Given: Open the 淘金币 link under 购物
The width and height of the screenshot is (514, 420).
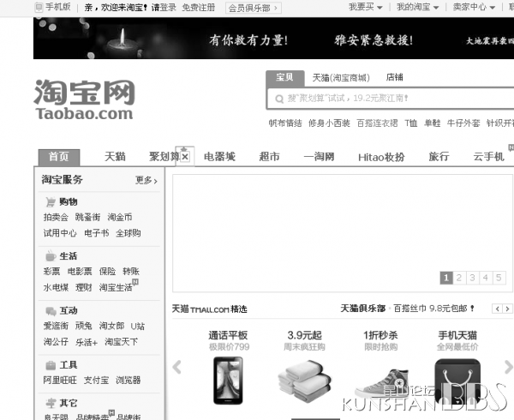Looking at the screenshot, I should pyautogui.click(x=120, y=217).
